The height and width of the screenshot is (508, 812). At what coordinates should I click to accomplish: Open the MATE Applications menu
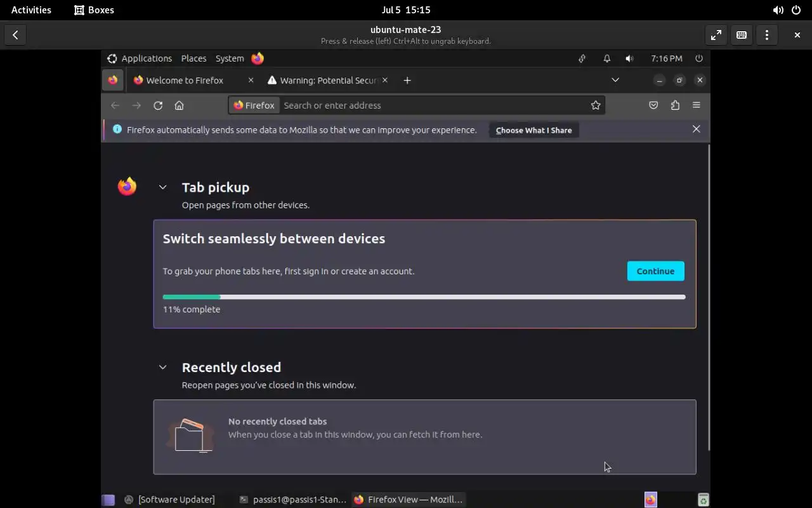click(140, 58)
